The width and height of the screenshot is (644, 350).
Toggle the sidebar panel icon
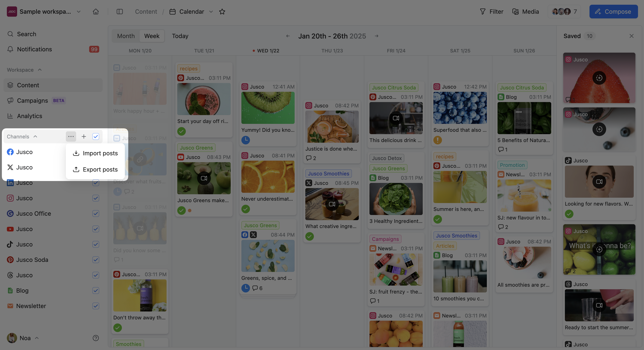120,12
